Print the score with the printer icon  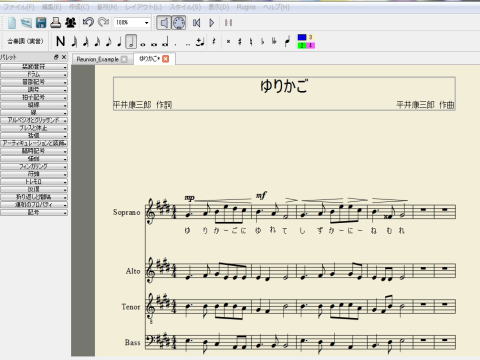[55, 23]
